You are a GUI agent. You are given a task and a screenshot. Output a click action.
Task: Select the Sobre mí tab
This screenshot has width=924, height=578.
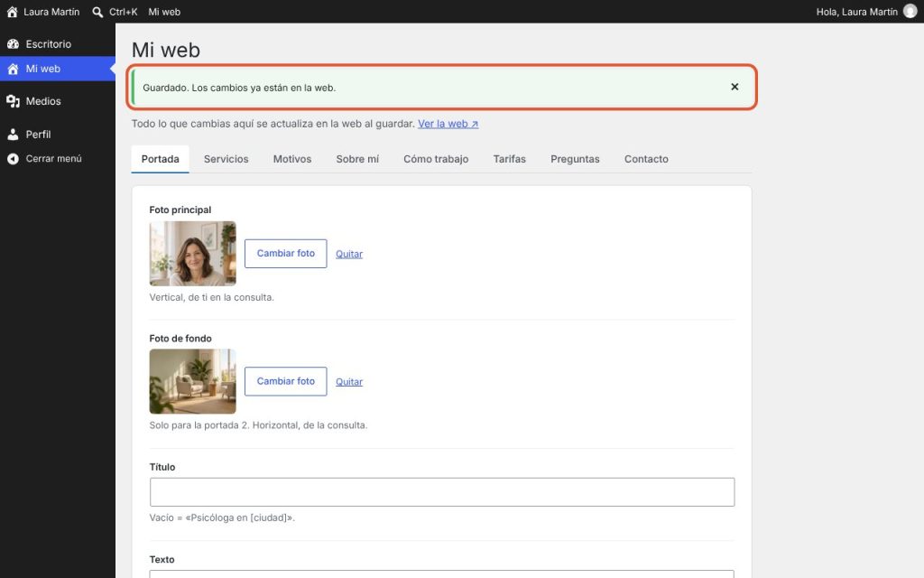tap(357, 159)
